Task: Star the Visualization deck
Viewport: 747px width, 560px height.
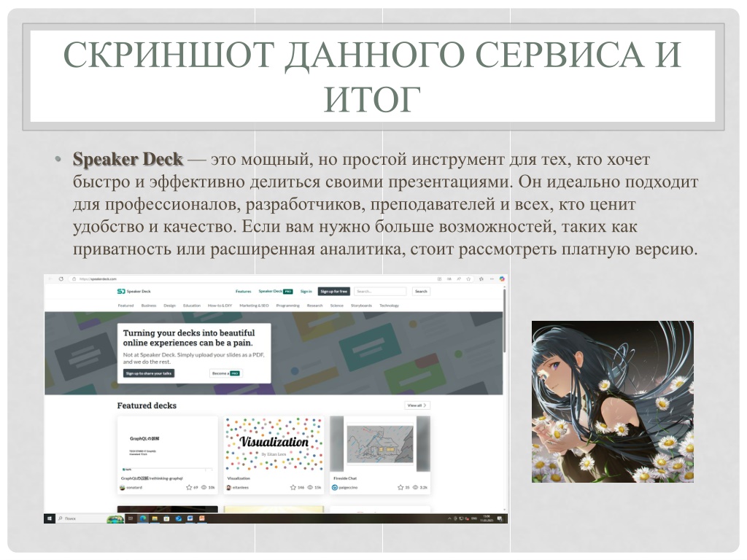Action: [293, 488]
